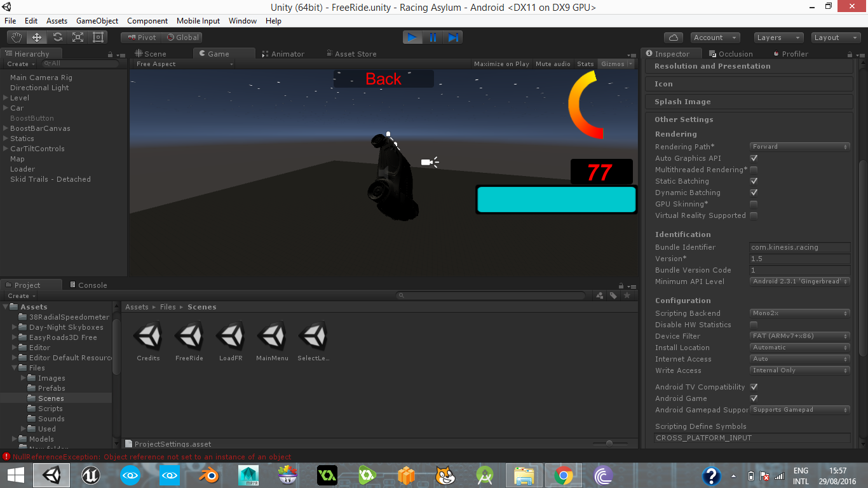Toggle Android TV Compatibility checkbox
868x488 pixels.
[x=754, y=387]
